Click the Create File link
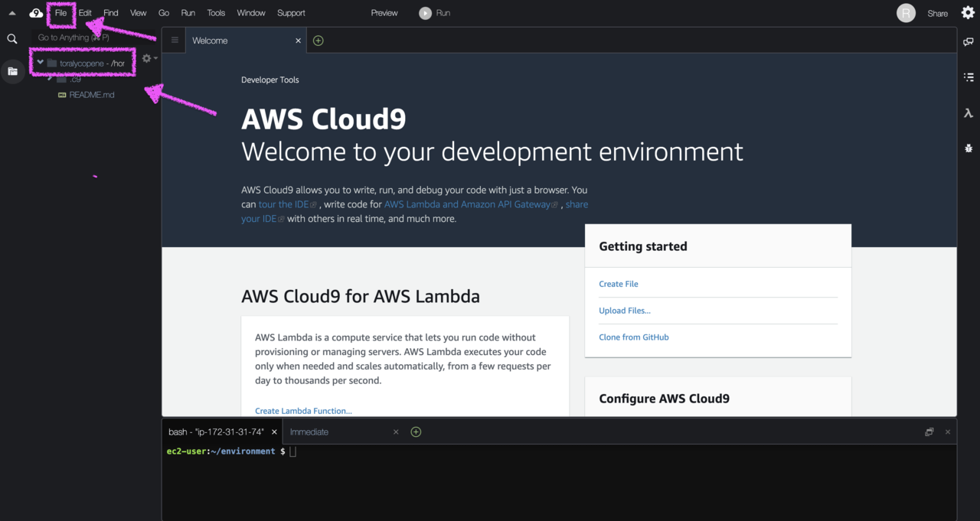The width and height of the screenshot is (980, 521). pos(619,284)
